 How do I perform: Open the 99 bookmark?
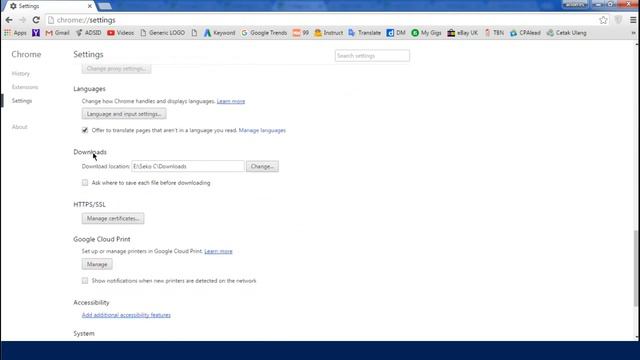click(x=301, y=33)
